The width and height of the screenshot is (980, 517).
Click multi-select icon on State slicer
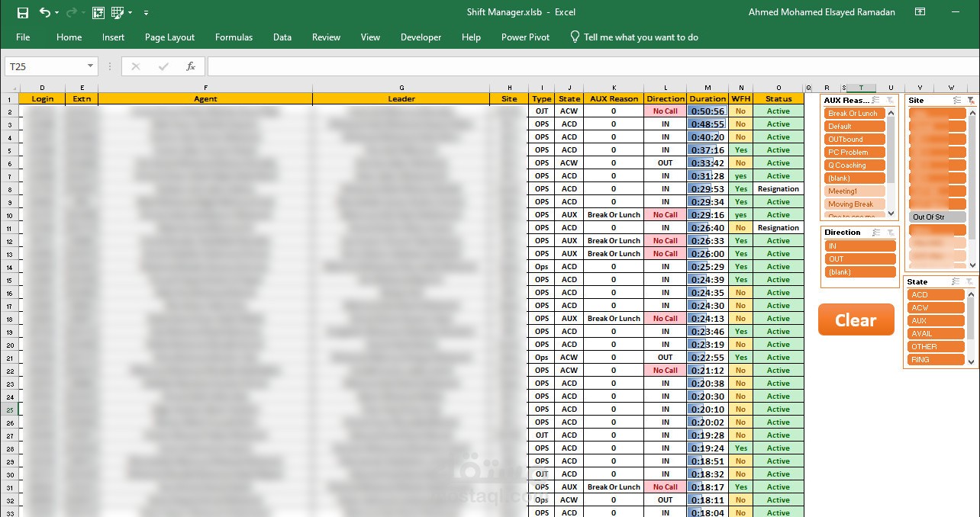pyautogui.click(x=956, y=281)
